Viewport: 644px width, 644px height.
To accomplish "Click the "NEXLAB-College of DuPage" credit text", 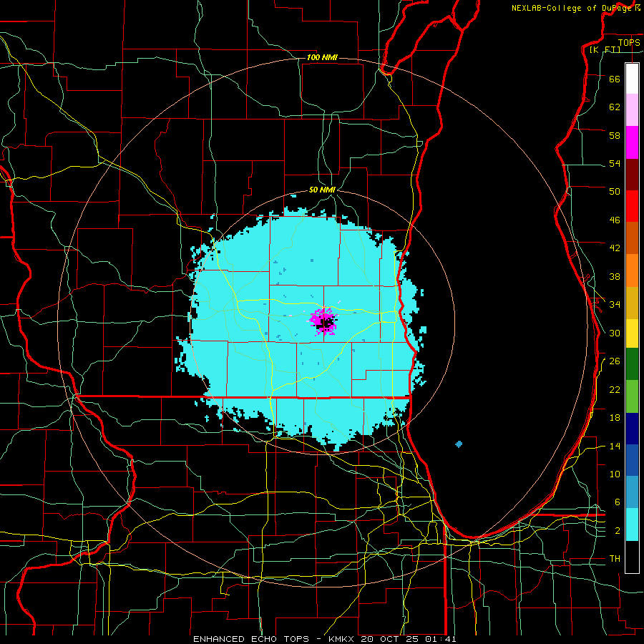I will pos(572,8).
